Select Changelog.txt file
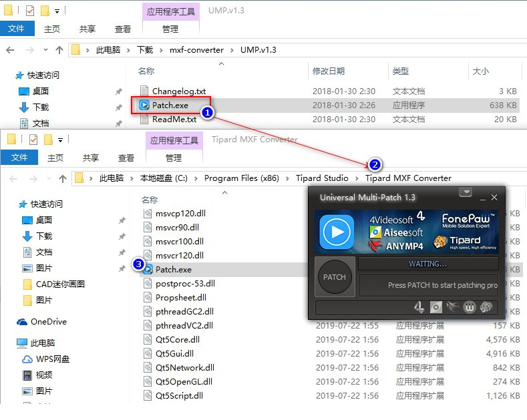 (x=179, y=91)
